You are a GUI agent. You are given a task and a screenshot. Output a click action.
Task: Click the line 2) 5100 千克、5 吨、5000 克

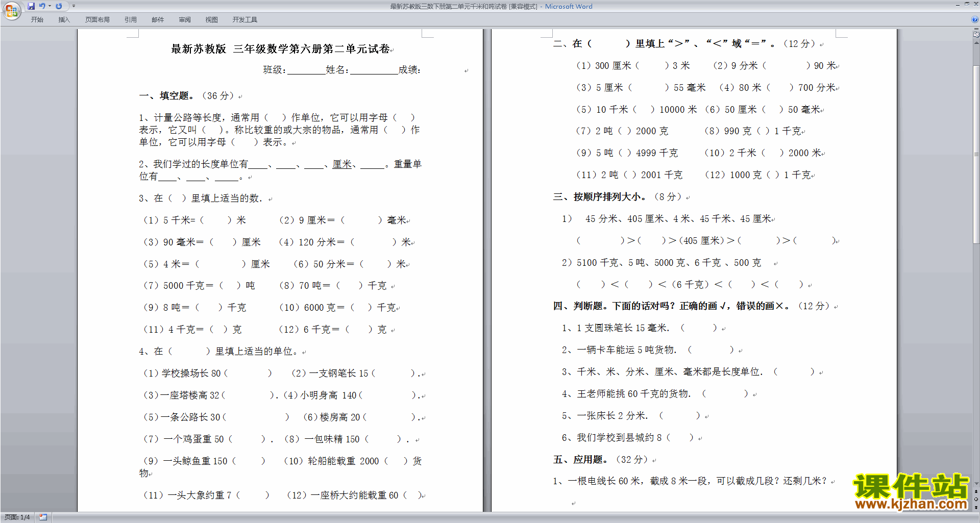pyautogui.click(x=661, y=263)
